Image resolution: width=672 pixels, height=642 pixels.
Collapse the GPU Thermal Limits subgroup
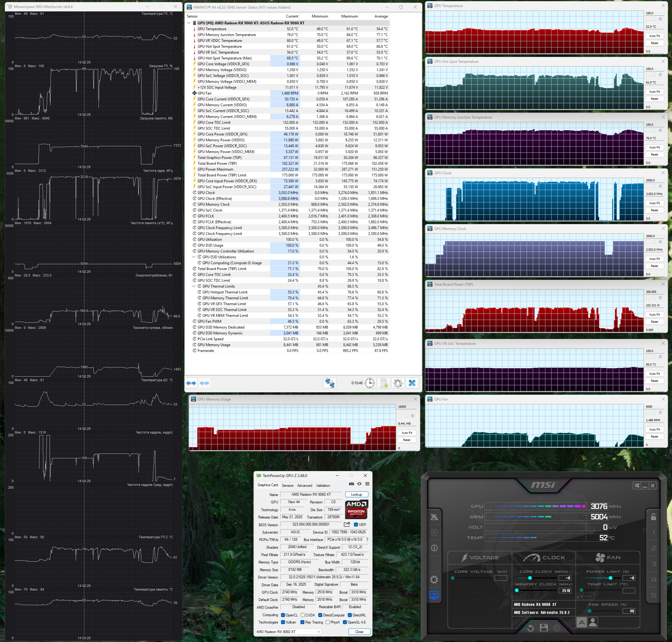coord(194,286)
